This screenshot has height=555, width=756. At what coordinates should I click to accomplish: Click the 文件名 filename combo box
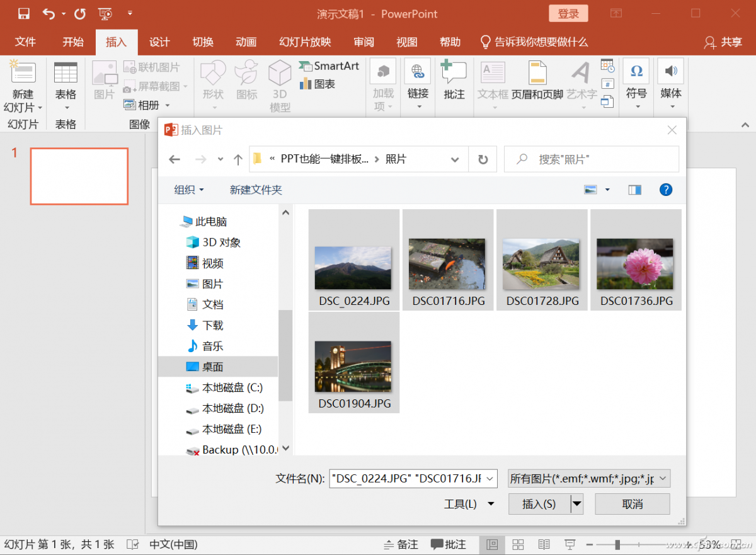click(x=413, y=478)
